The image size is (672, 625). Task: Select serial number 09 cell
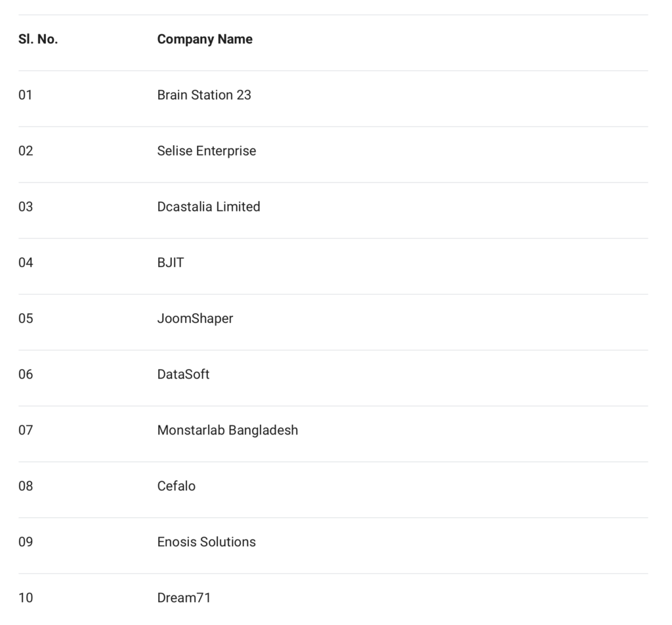click(x=26, y=542)
